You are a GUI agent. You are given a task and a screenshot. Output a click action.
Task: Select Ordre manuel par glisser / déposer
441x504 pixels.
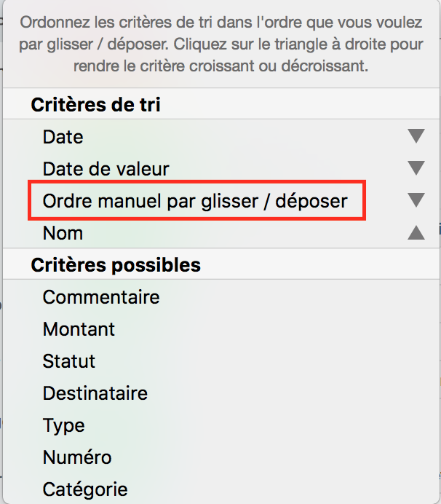click(196, 201)
